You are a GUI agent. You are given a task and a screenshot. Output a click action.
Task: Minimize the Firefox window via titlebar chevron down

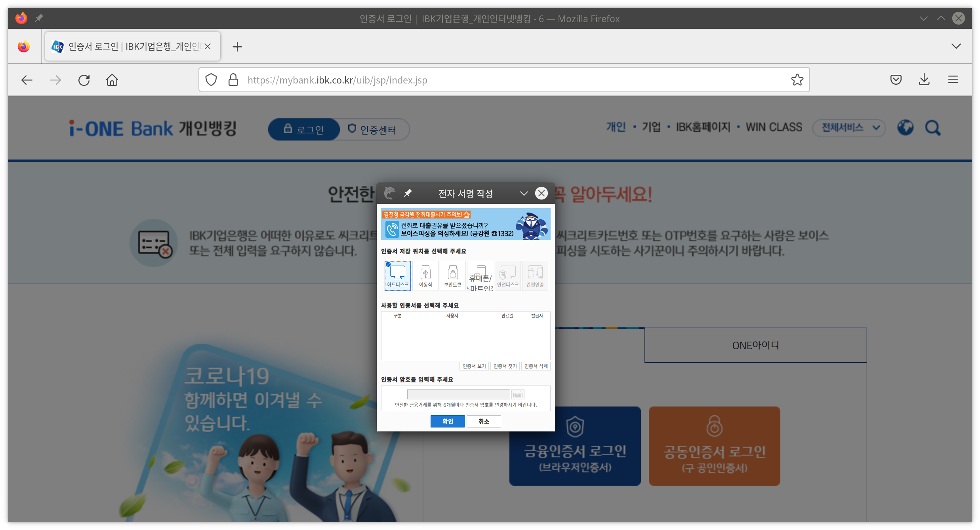point(924,18)
